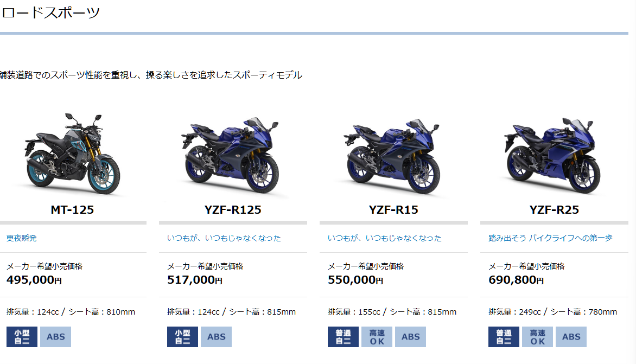Screen dimensions: 636x364
Task: Click the 高速OK badge under YZF-R15
Action: pos(377,337)
